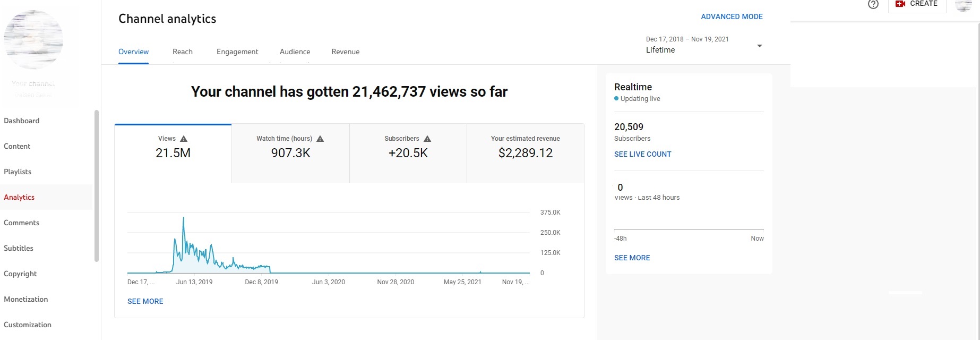Screen dimensions: 980x340
Task: Click the warning triangle next to Subscribers
Action: tap(427, 139)
